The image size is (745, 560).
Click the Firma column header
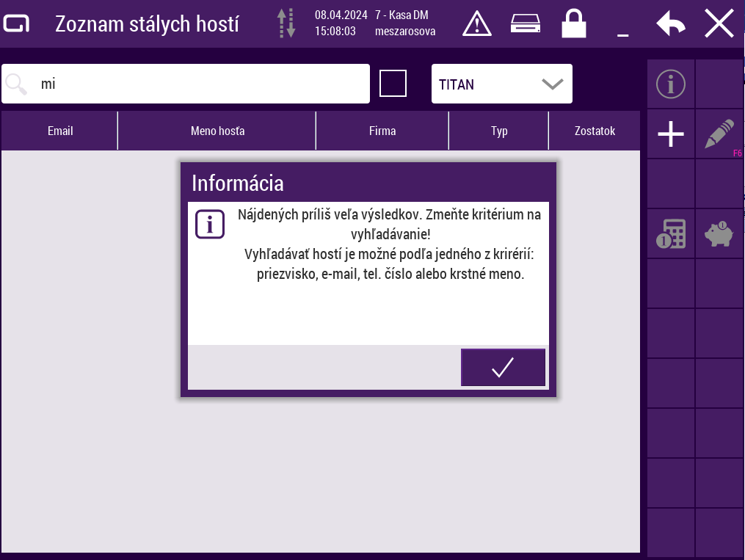point(382,131)
